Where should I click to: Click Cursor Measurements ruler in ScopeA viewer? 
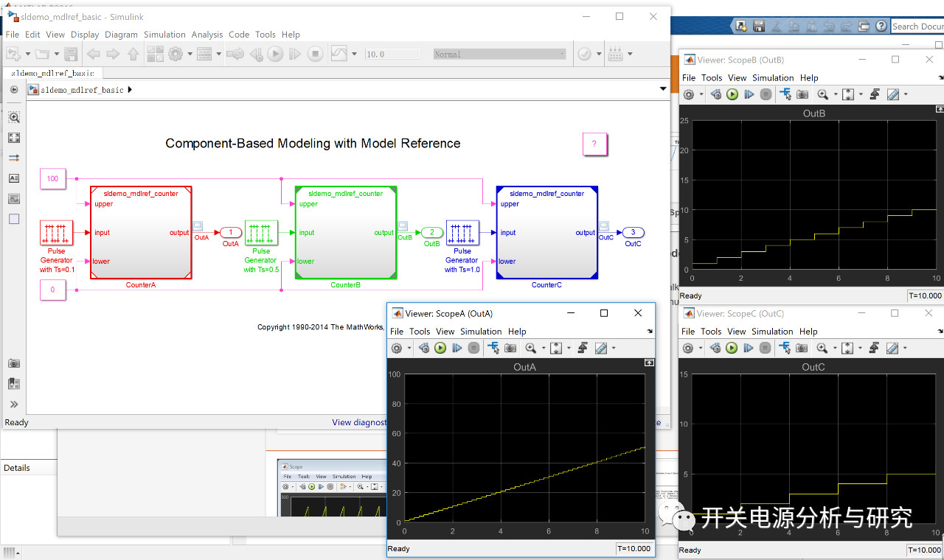pyautogui.click(x=601, y=348)
